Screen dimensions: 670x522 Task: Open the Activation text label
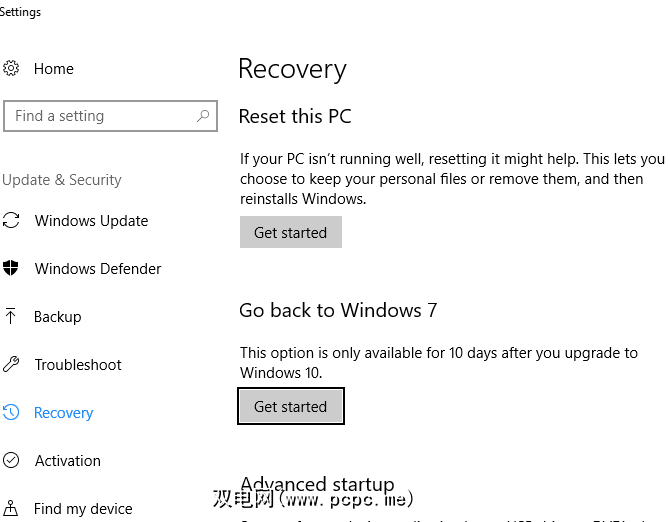pos(68,461)
